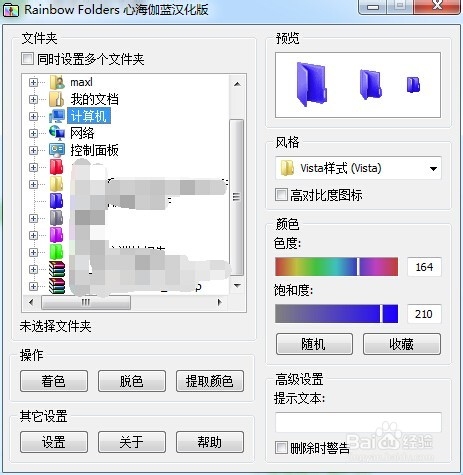
Task: Click the vertical scrollbar thumb in tree
Action: (237, 197)
